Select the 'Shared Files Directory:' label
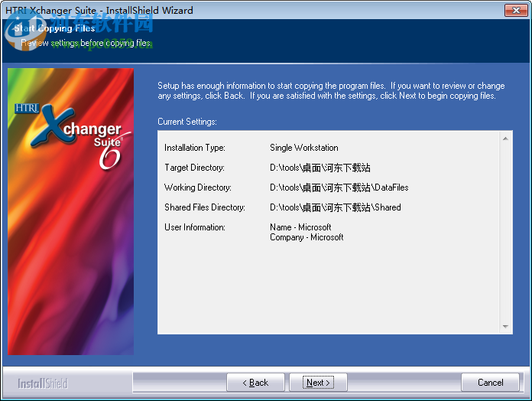The width and height of the screenshot is (532, 401). [205, 207]
